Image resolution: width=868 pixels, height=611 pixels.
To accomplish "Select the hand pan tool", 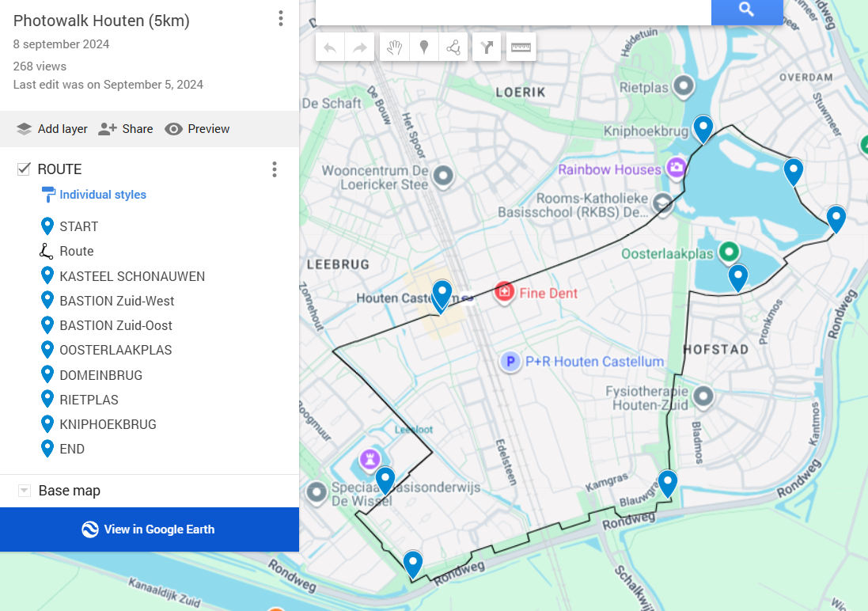I will pos(394,47).
